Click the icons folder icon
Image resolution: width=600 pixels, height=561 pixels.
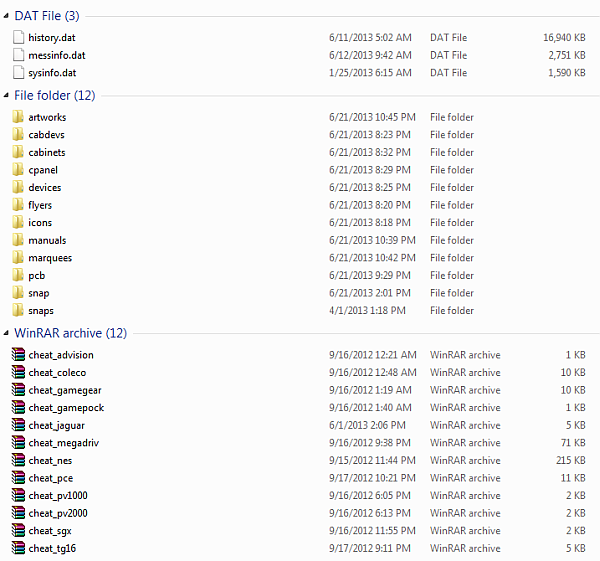tap(18, 222)
